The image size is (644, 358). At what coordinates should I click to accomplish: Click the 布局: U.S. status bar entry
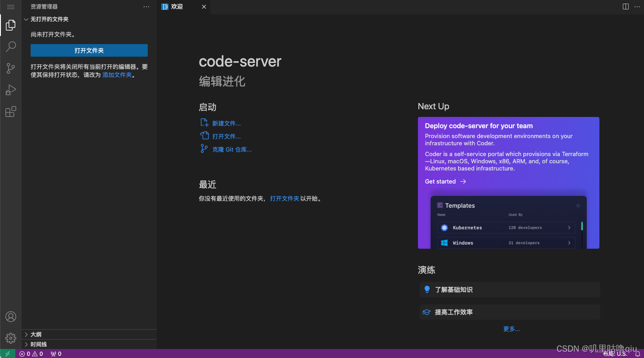tap(615, 354)
